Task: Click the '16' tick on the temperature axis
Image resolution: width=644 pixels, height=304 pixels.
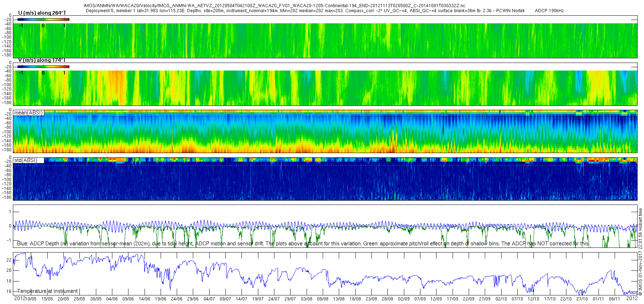Action: coord(9,291)
